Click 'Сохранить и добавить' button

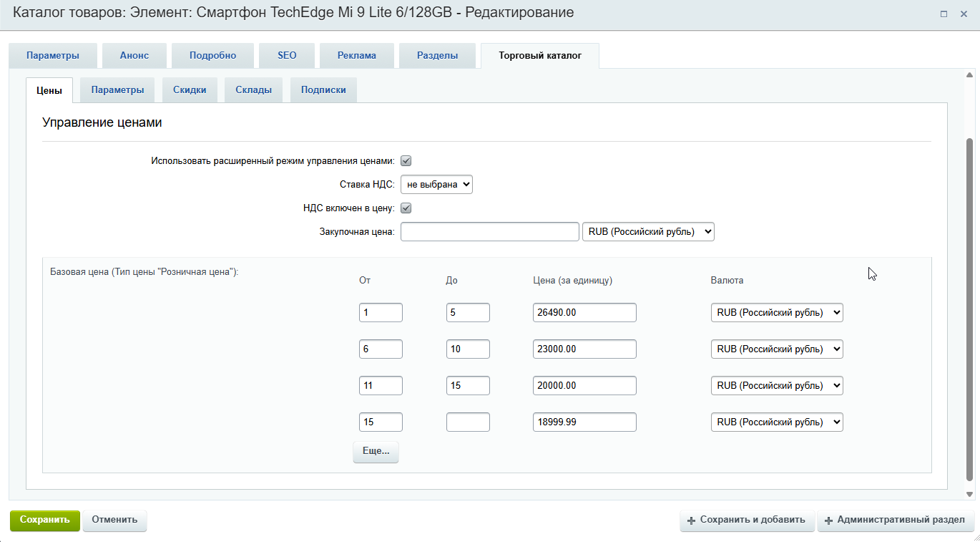747,521
